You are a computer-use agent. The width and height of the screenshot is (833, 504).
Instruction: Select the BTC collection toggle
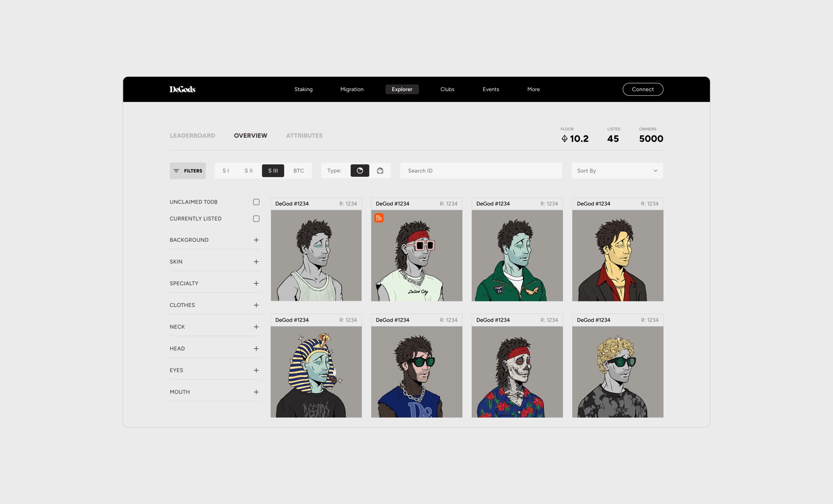click(299, 171)
